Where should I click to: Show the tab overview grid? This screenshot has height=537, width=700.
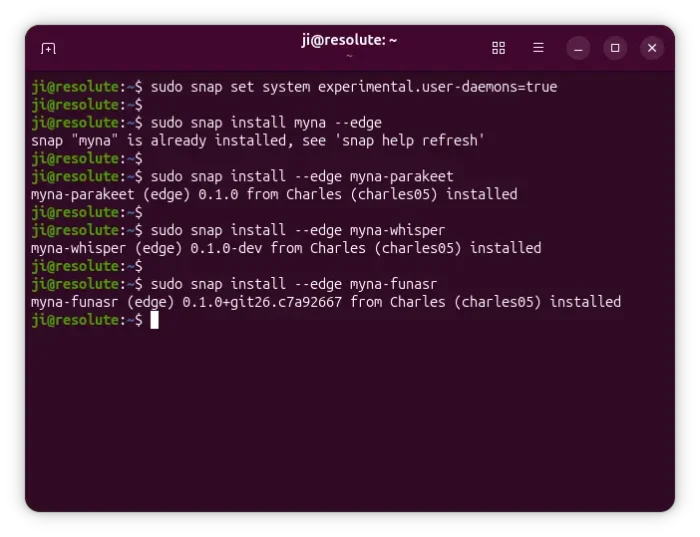498,48
